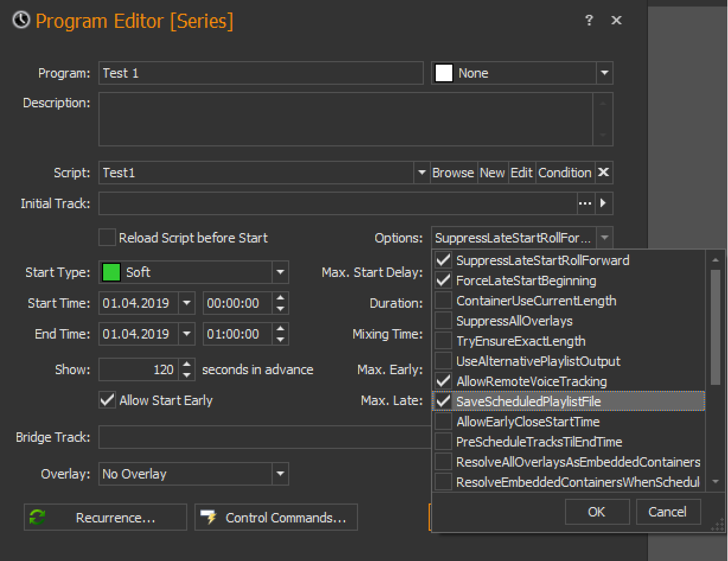Click the Initial Track play arrow icon
Viewport: 728px width, 561px height.
pos(603,203)
